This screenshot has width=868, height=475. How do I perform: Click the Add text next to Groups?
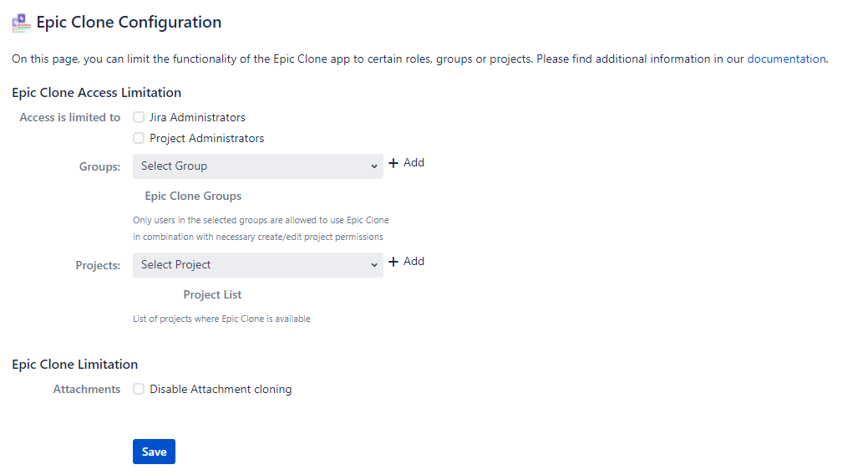point(414,163)
